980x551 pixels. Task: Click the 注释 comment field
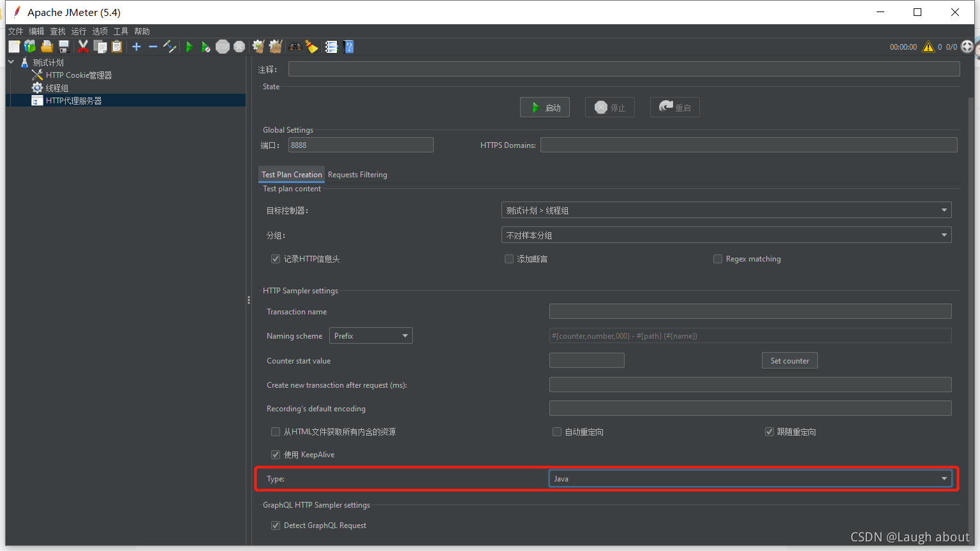click(x=624, y=69)
